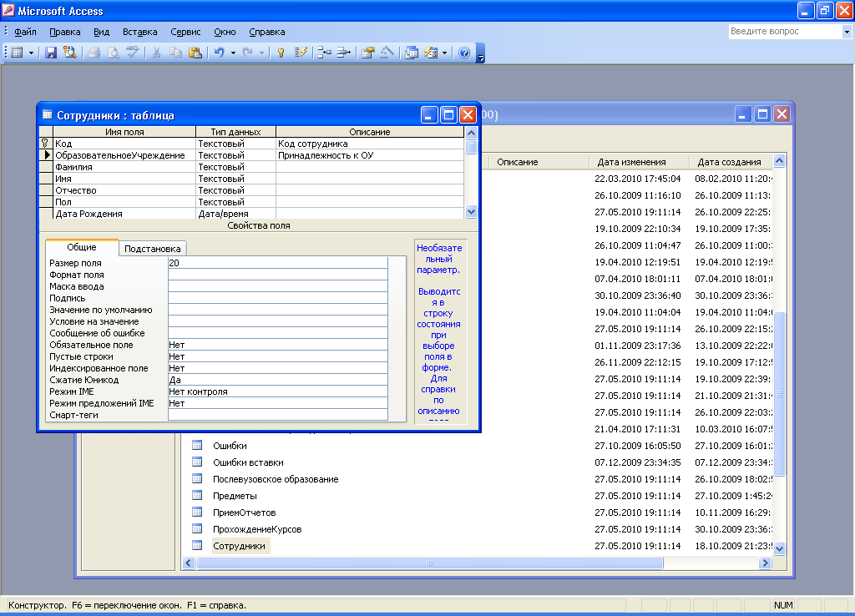The height and width of the screenshot is (616, 855).
Task: Click the 'Сжатие Юникод' value 'Да'
Action: (277, 380)
